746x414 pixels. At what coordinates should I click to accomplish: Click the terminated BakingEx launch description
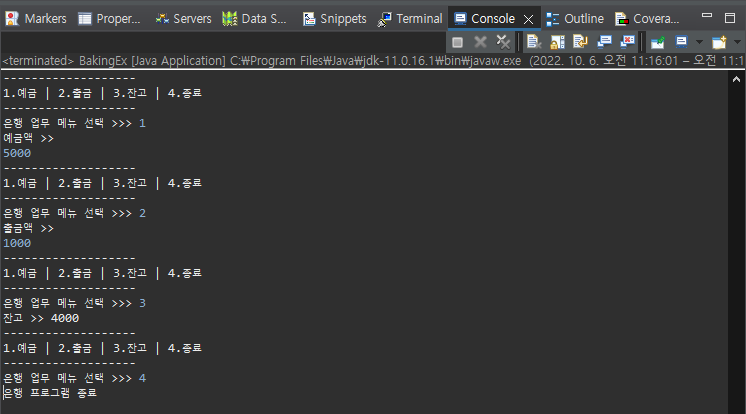click(372, 61)
